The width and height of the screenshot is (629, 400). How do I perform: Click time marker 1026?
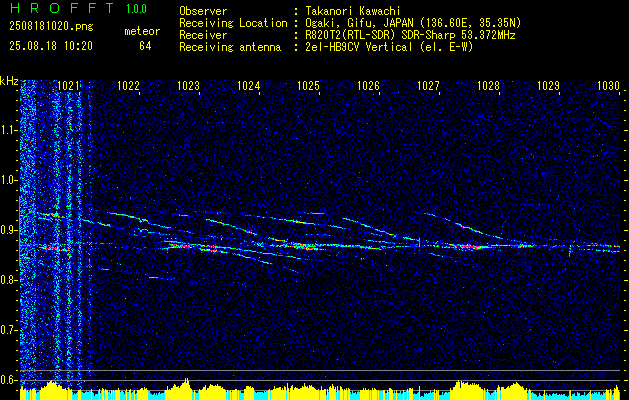click(x=368, y=86)
